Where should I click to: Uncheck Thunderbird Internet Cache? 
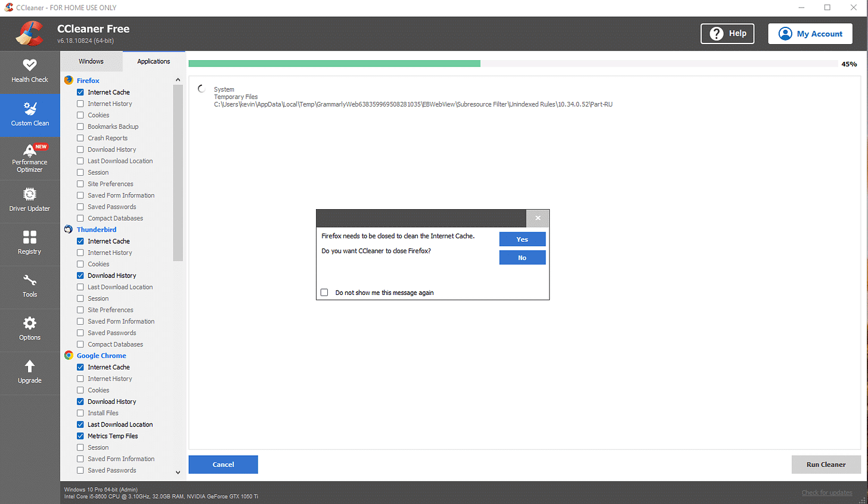(x=80, y=241)
